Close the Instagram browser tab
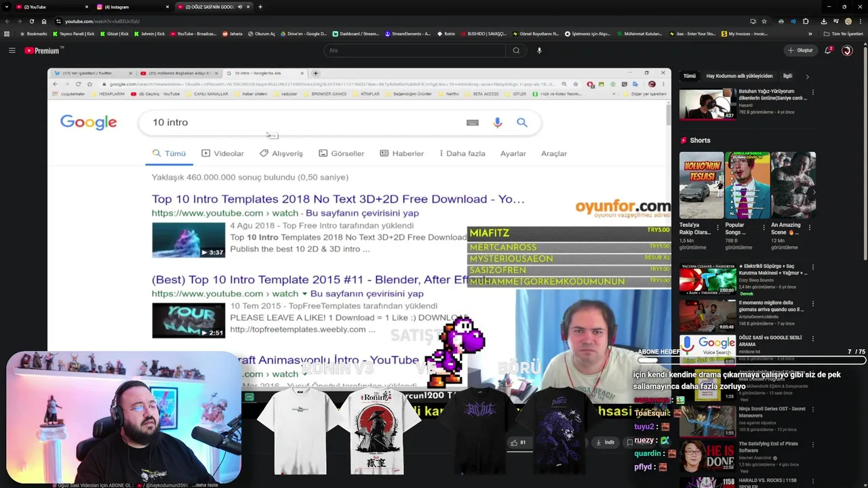 click(167, 7)
